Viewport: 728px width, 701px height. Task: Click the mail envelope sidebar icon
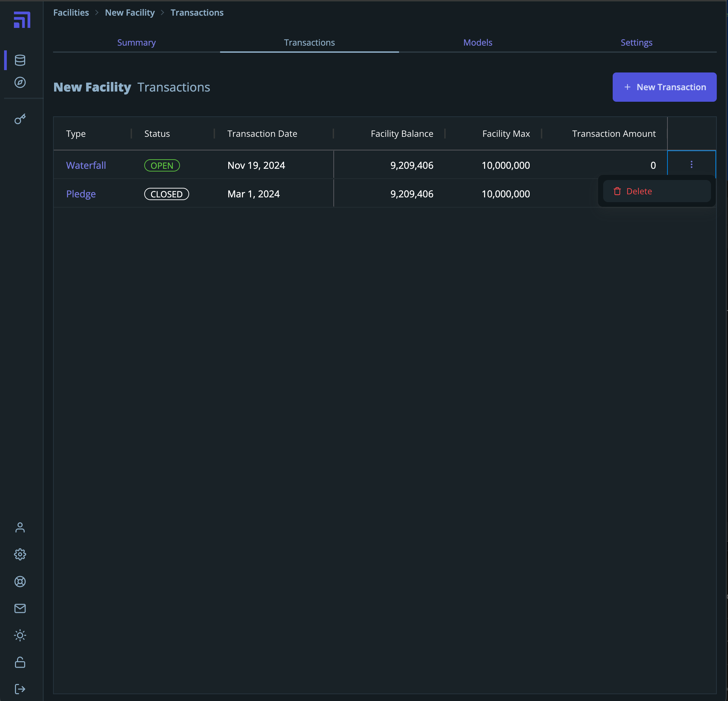click(20, 608)
